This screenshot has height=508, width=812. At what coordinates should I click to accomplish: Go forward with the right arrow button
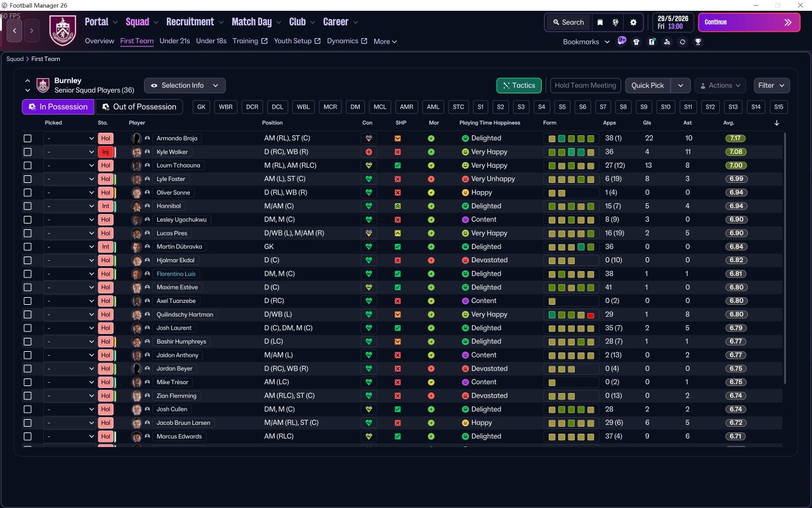coord(32,30)
